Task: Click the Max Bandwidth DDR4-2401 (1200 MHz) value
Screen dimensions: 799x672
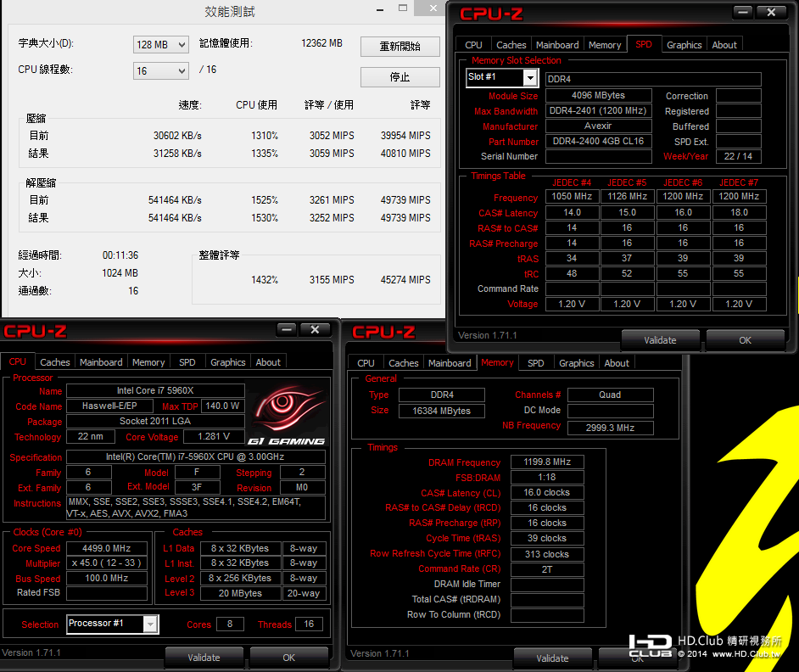Action: pyautogui.click(x=599, y=110)
